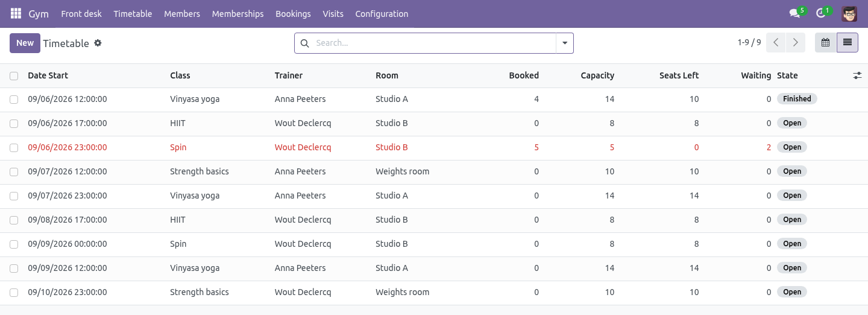Select the 09/06/2026 12:00:00 Vinyasa yoga row checkbox
The height and width of the screenshot is (315, 868).
pyautogui.click(x=14, y=100)
